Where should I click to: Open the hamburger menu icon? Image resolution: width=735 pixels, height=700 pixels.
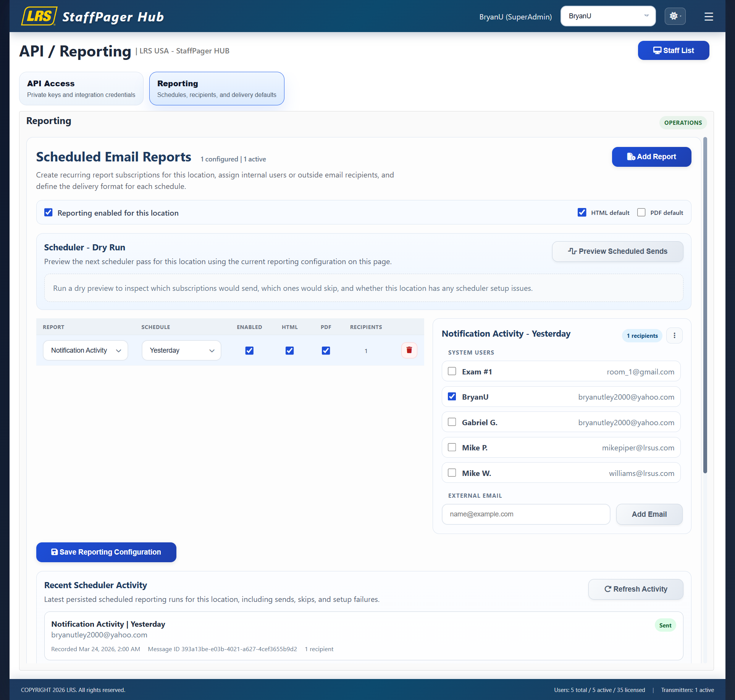coord(709,16)
